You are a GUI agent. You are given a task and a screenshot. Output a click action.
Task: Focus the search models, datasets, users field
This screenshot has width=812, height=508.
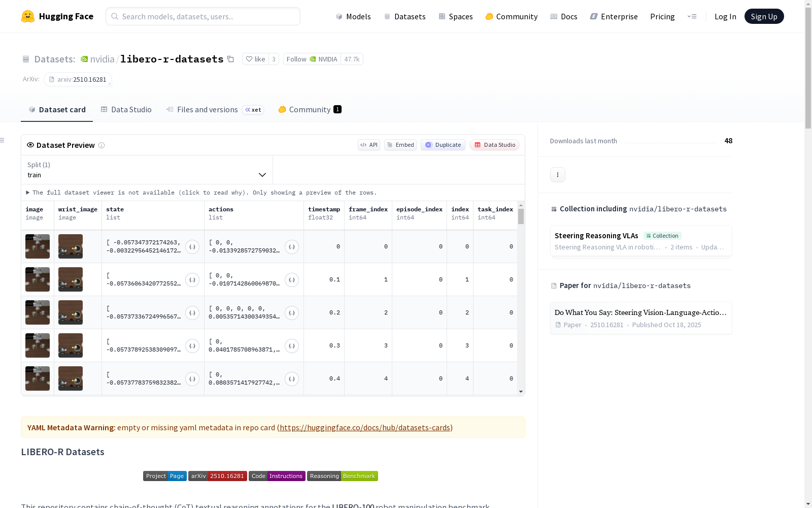pyautogui.click(x=203, y=16)
